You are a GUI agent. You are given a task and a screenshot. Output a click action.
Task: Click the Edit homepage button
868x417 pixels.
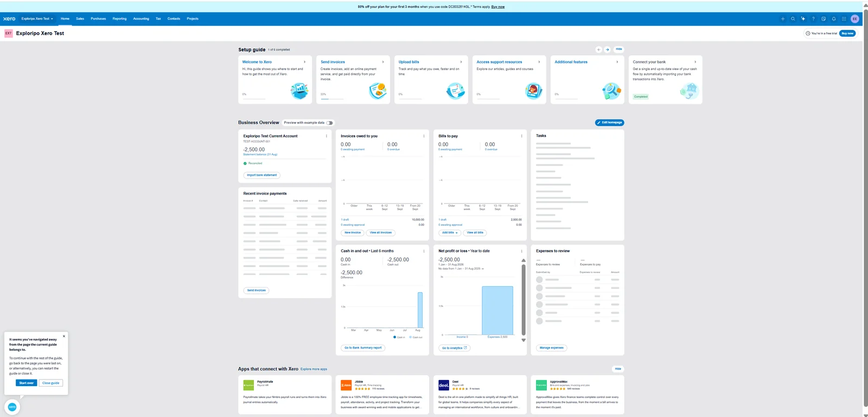tap(610, 123)
